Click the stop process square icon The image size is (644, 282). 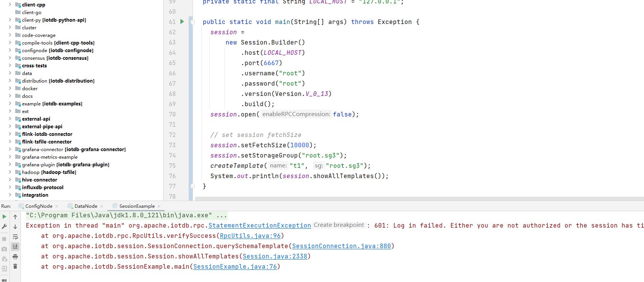[x=4, y=239]
